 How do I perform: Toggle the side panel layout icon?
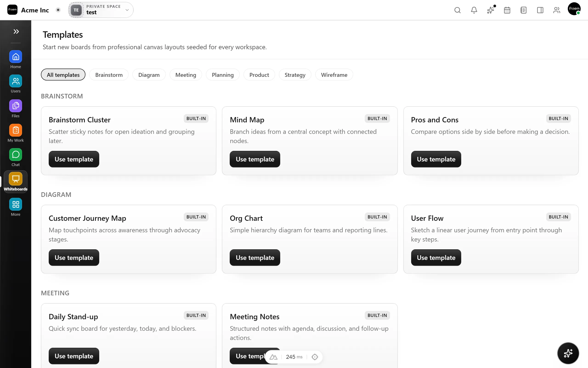tap(540, 10)
